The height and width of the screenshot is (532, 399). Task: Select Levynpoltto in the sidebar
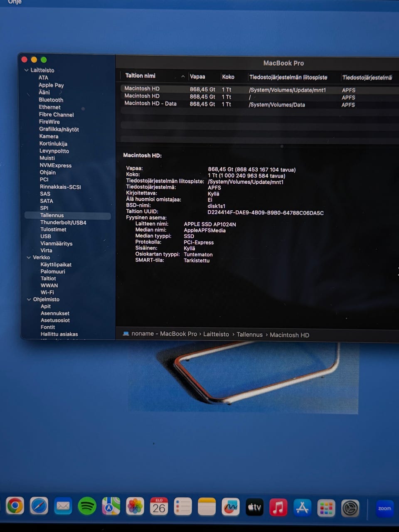coord(54,151)
